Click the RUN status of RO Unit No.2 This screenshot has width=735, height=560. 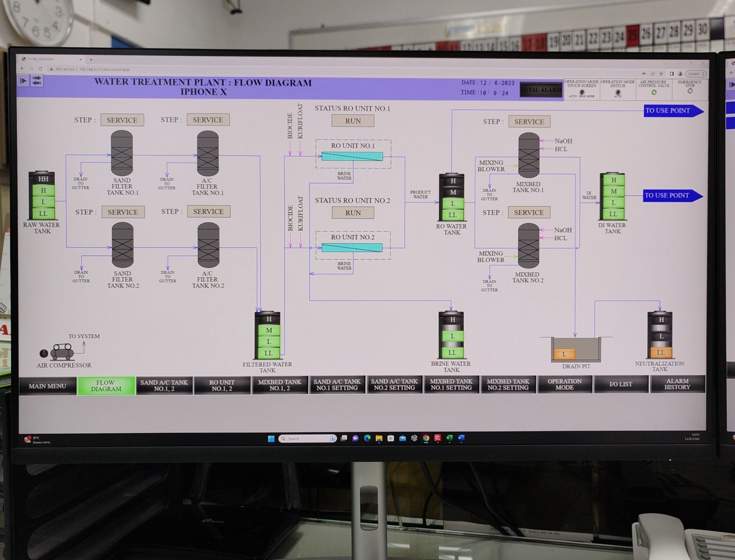click(353, 213)
